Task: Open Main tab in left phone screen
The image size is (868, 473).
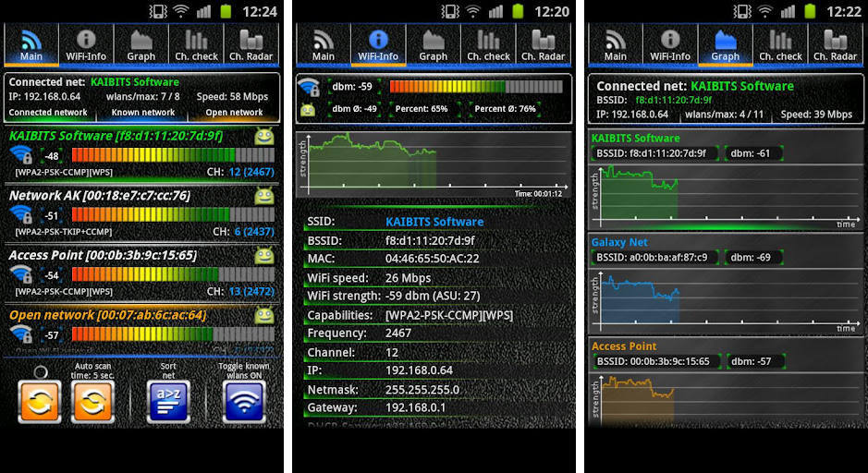Action: point(31,45)
